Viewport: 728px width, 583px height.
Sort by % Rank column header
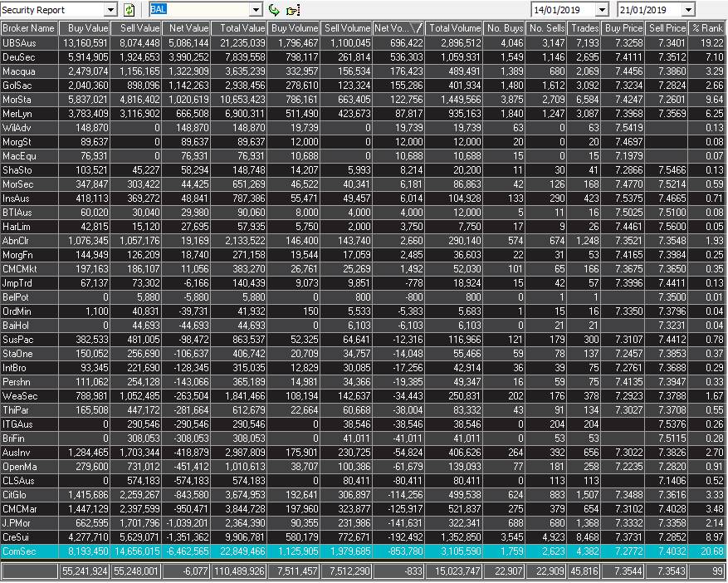pos(706,28)
